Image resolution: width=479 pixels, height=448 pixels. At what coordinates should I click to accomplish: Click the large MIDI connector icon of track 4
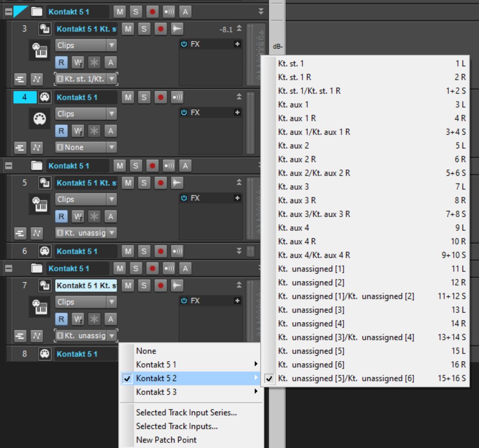tap(40, 119)
